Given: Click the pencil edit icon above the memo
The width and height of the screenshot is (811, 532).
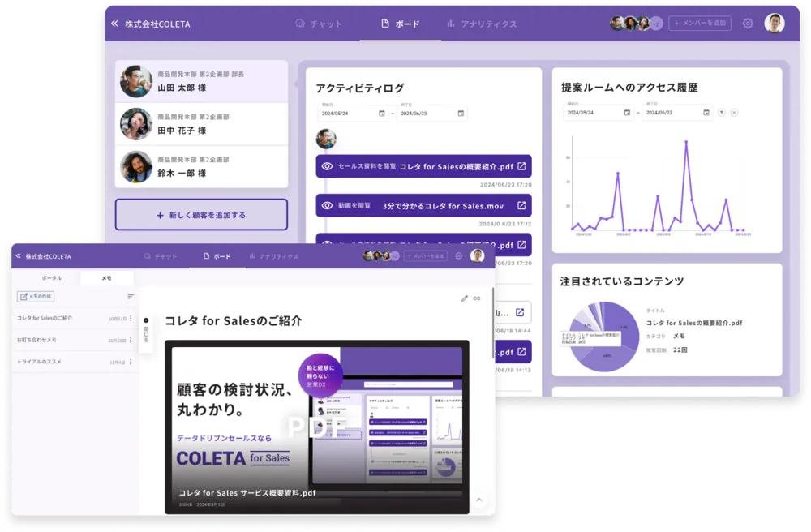Looking at the screenshot, I should click(x=465, y=298).
